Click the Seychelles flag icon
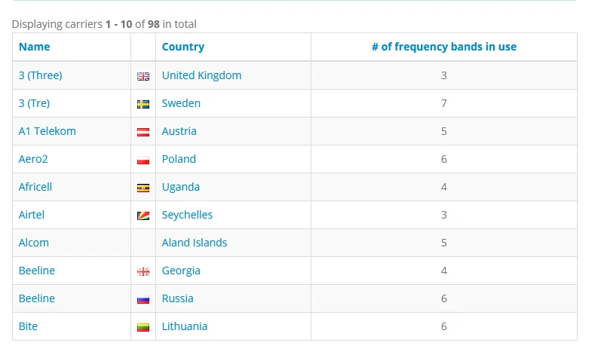 (143, 216)
